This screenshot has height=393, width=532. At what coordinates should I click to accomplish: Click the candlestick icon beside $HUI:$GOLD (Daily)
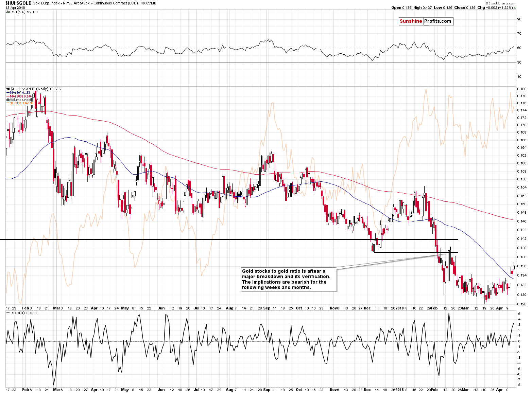[x=8, y=89]
